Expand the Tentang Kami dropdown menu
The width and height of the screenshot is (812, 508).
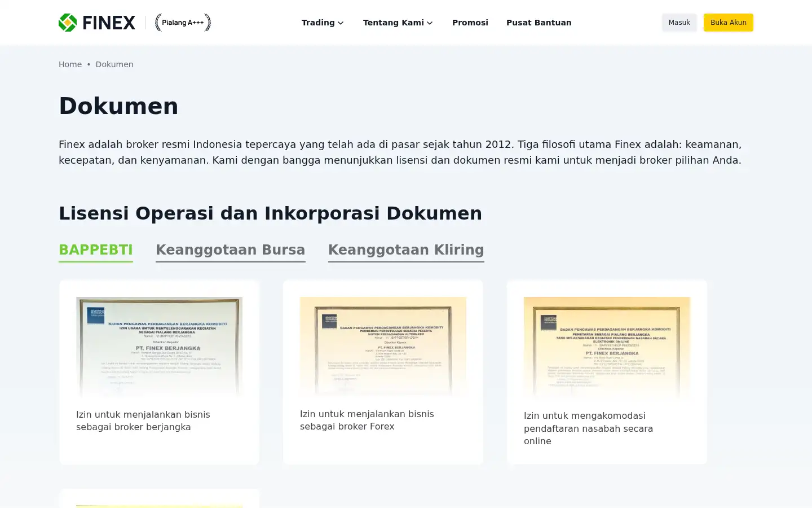398,23
